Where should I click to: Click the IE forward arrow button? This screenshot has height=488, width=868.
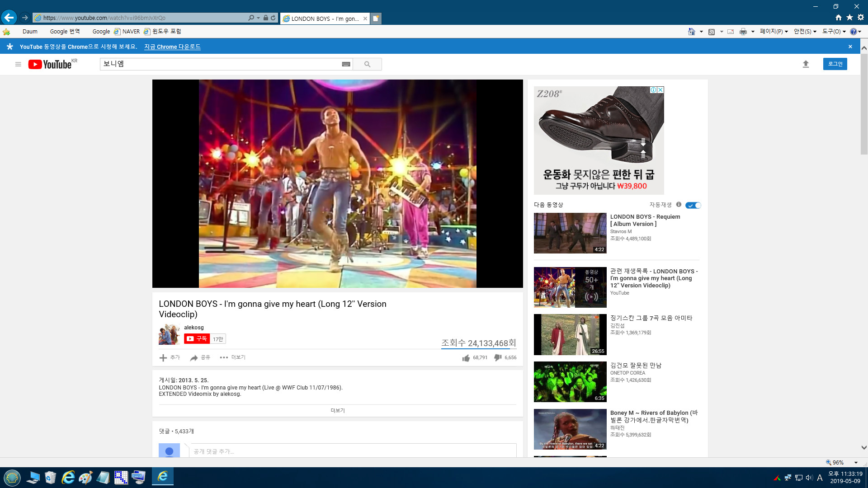(25, 18)
